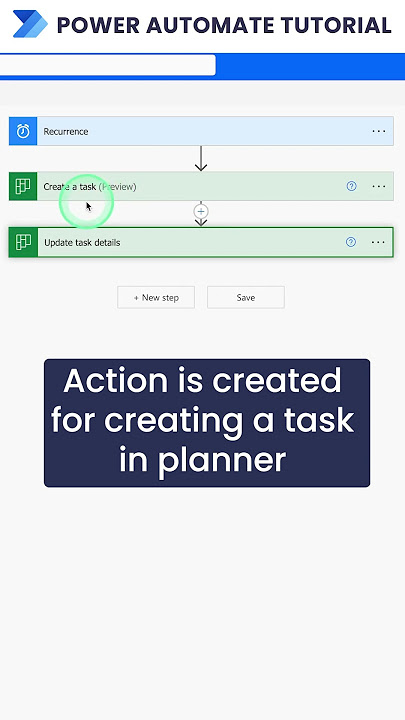Viewport: 405px width, 720px height.
Task: Click the arrow connector below Recurrence
Action: click(x=201, y=159)
